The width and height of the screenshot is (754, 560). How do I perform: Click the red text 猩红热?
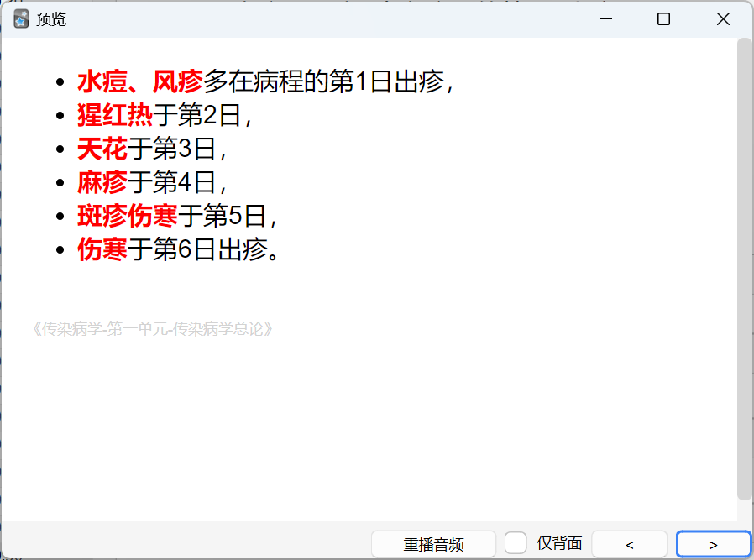pyautogui.click(x=115, y=115)
